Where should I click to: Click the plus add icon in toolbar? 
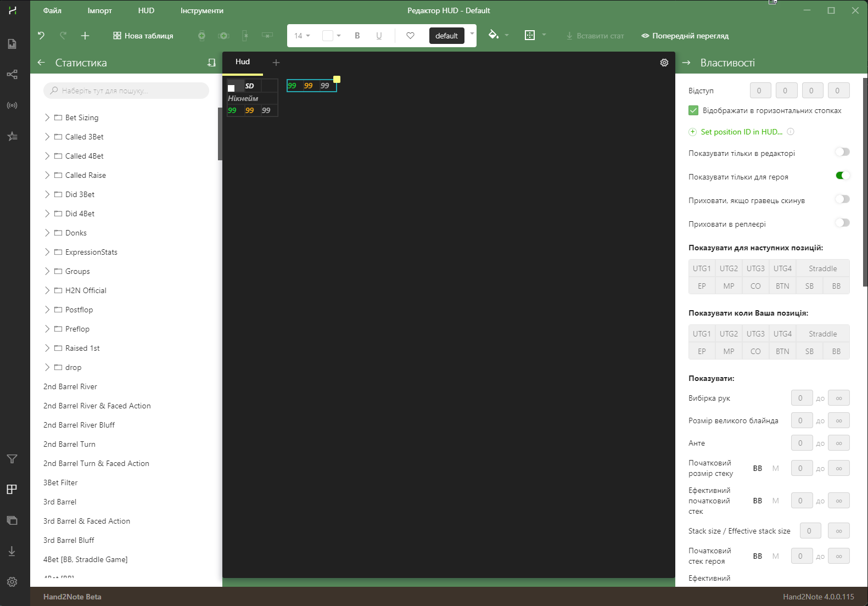click(85, 36)
